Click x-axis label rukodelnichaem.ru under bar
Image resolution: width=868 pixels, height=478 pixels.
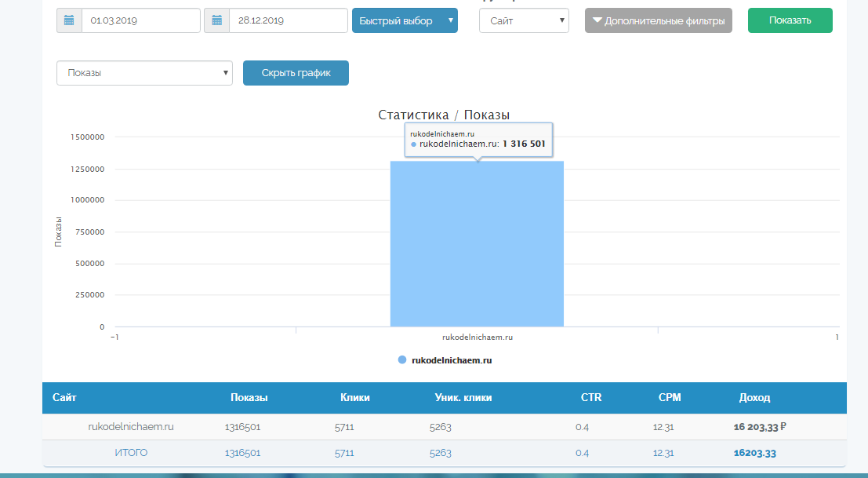tap(478, 337)
